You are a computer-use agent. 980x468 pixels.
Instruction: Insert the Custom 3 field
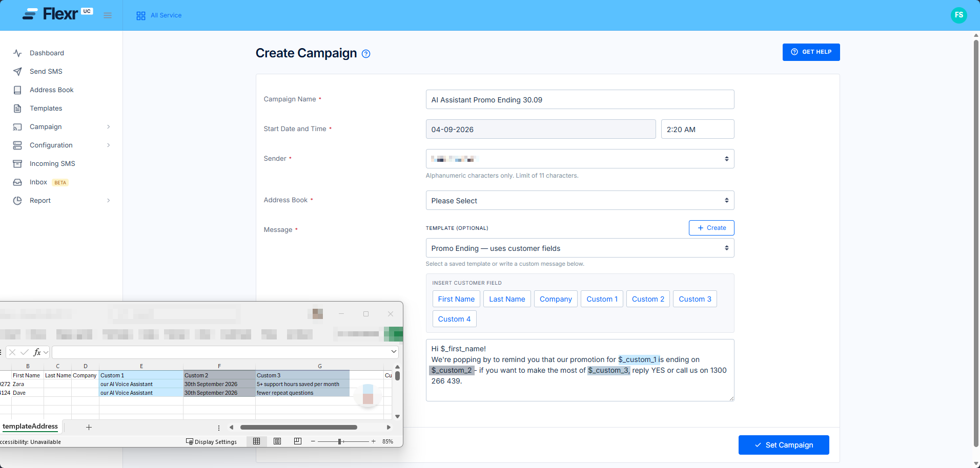click(695, 299)
